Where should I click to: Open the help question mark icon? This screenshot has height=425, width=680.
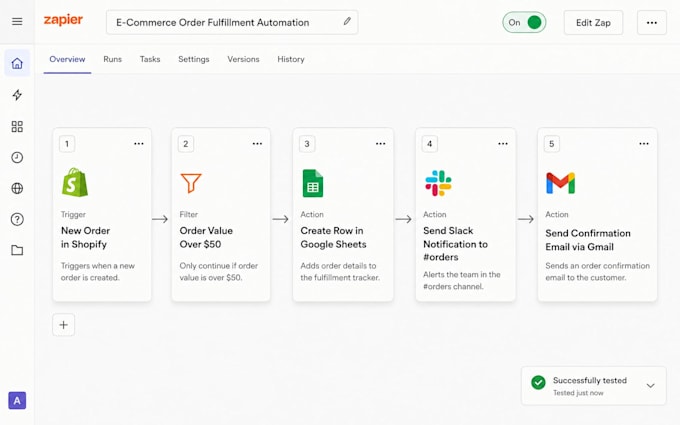point(17,219)
